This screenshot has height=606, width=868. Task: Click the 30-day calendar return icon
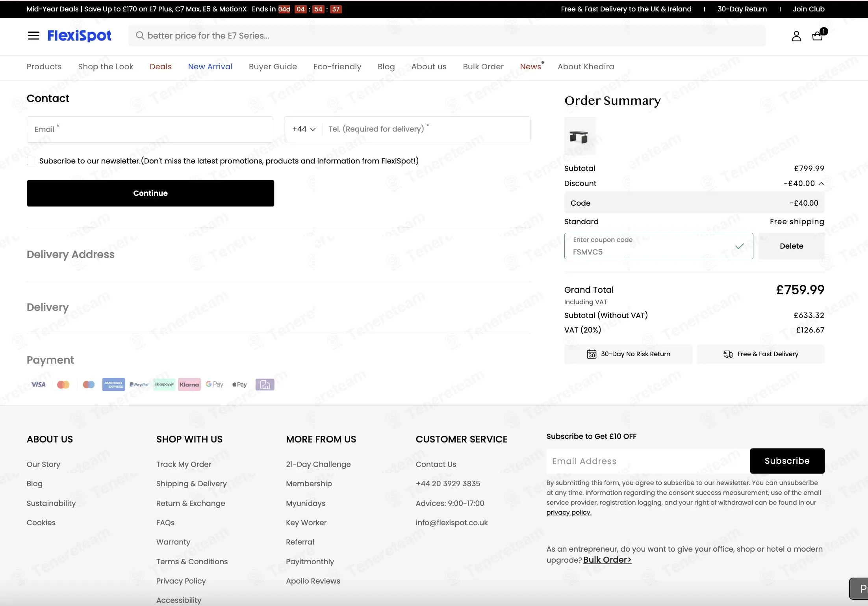point(592,354)
